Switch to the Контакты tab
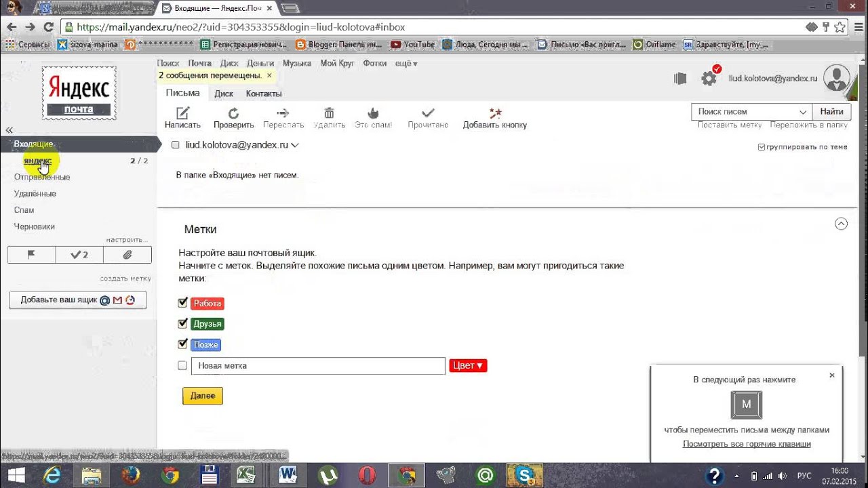 click(x=264, y=94)
